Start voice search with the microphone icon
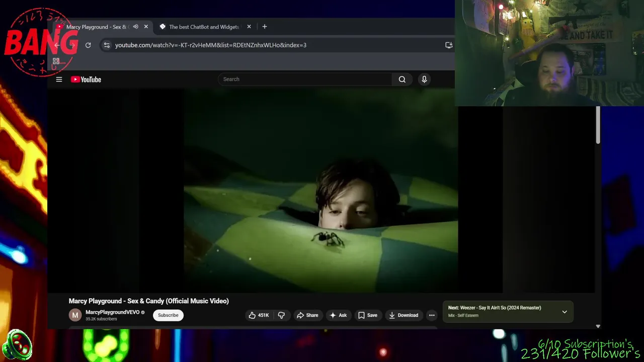This screenshot has width=644, height=362. [424, 79]
